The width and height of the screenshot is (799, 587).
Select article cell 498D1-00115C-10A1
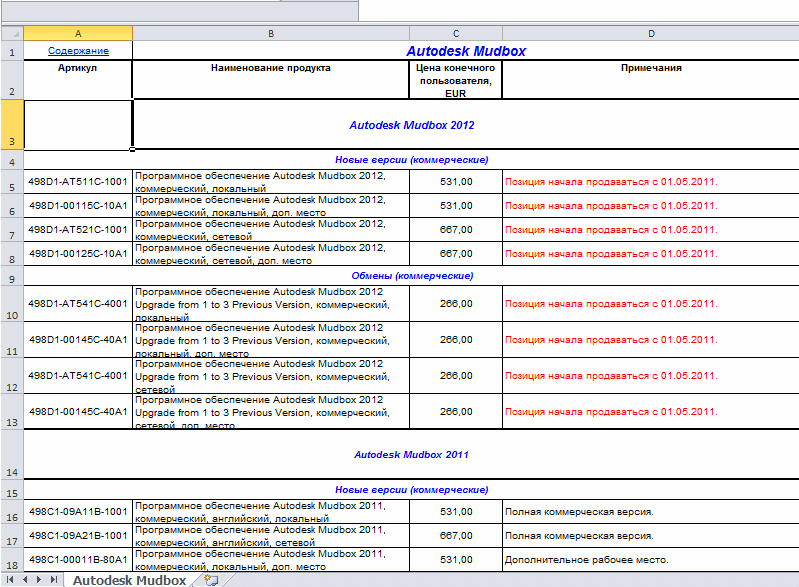click(77, 206)
